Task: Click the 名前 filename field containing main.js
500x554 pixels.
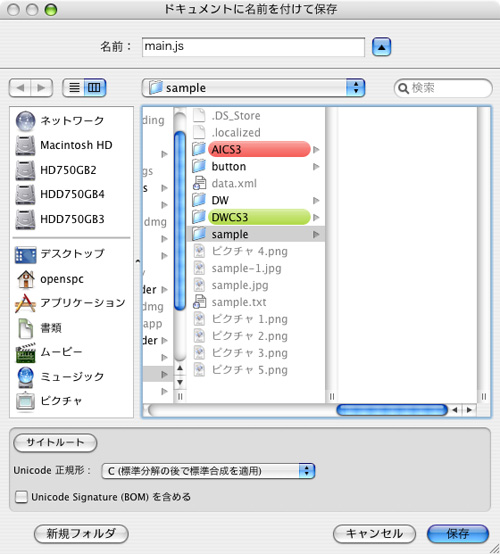Action: click(x=253, y=47)
